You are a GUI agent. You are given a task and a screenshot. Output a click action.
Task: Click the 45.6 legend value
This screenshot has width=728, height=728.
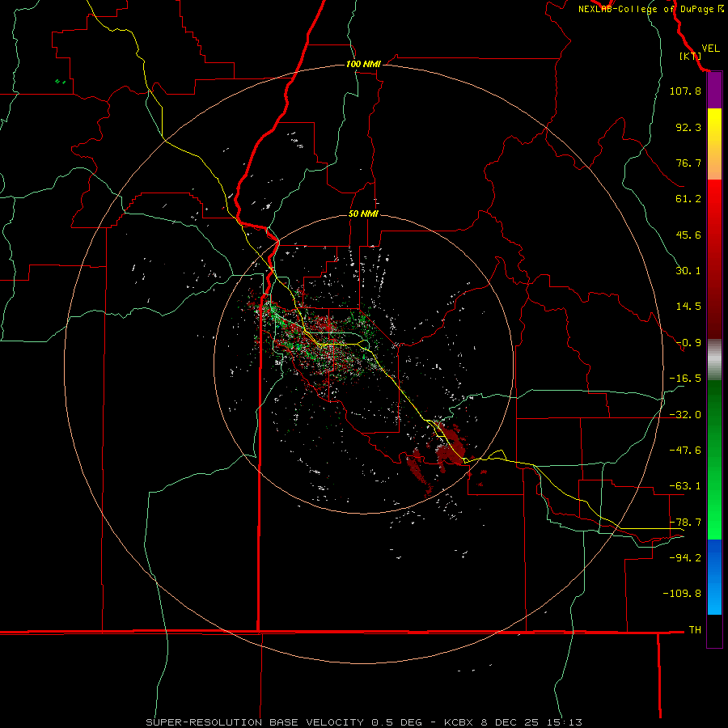click(x=688, y=235)
